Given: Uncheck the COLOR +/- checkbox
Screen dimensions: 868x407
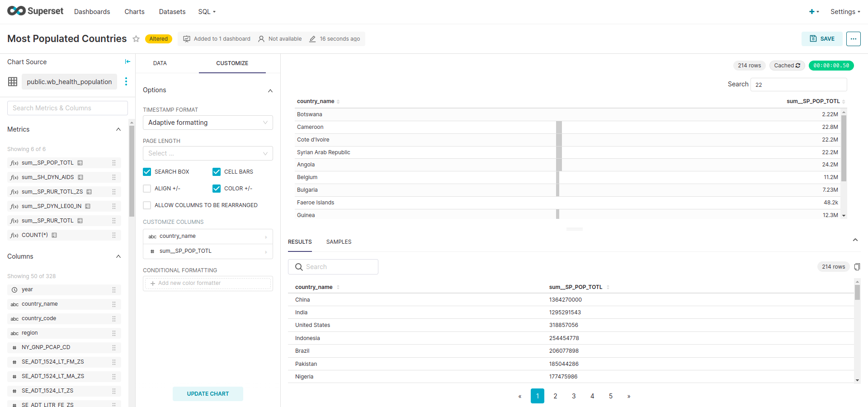Looking at the screenshot, I should point(217,189).
